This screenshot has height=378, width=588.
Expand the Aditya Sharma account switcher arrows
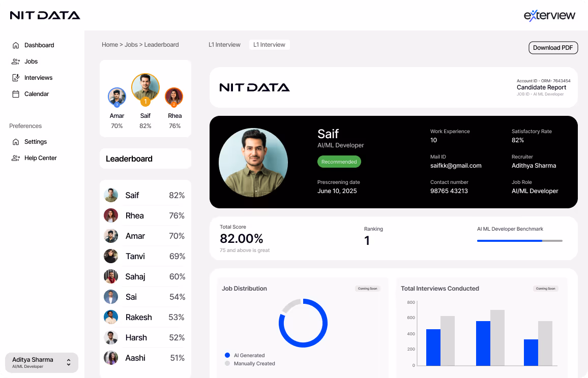(69, 362)
